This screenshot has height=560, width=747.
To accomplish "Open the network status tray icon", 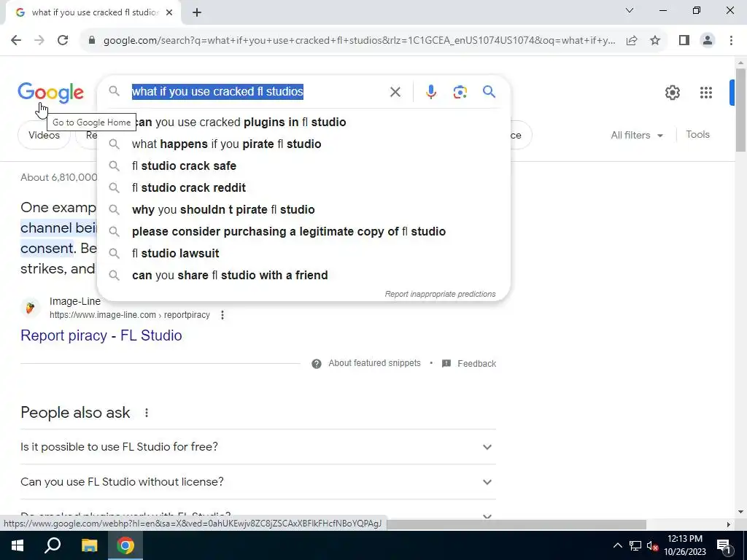I will tap(635, 545).
